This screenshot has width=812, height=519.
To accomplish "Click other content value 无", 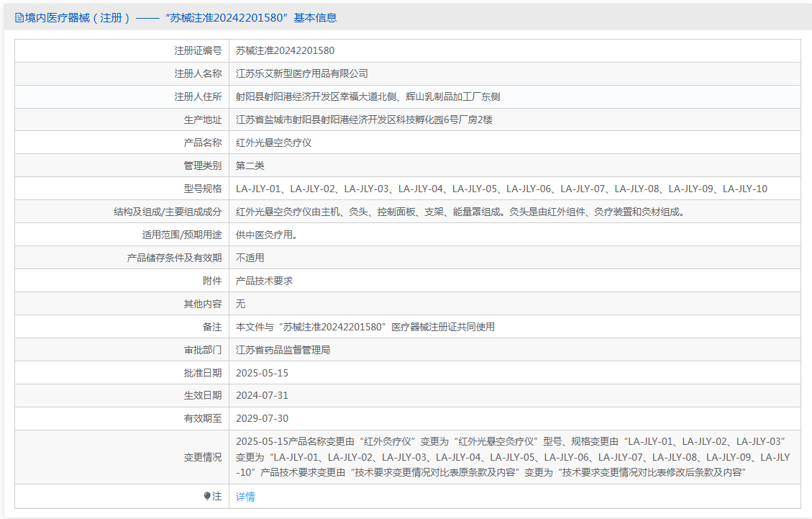I will (x=240, y=304).
